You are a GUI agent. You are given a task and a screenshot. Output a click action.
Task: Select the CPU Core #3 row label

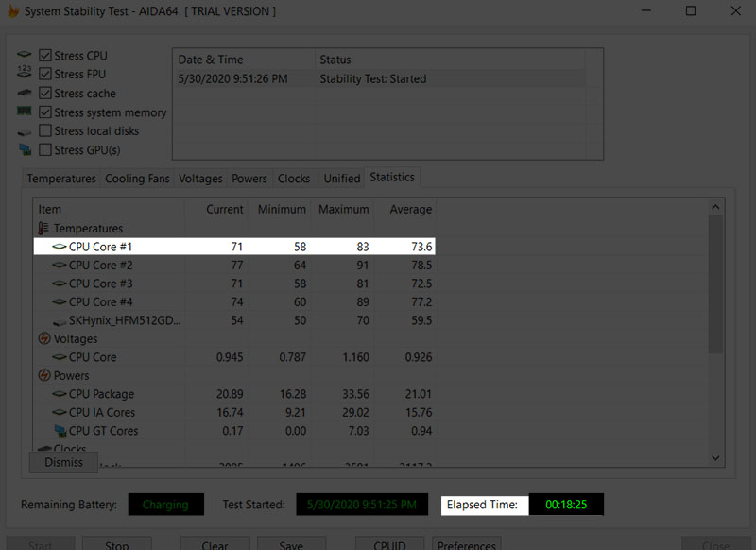[100, 283]
